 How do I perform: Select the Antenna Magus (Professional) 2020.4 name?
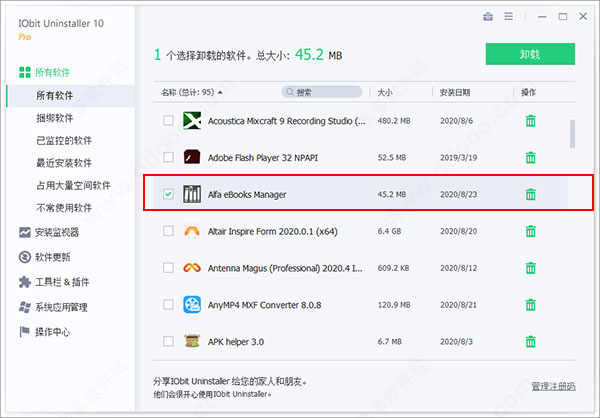tap(285, 268)
